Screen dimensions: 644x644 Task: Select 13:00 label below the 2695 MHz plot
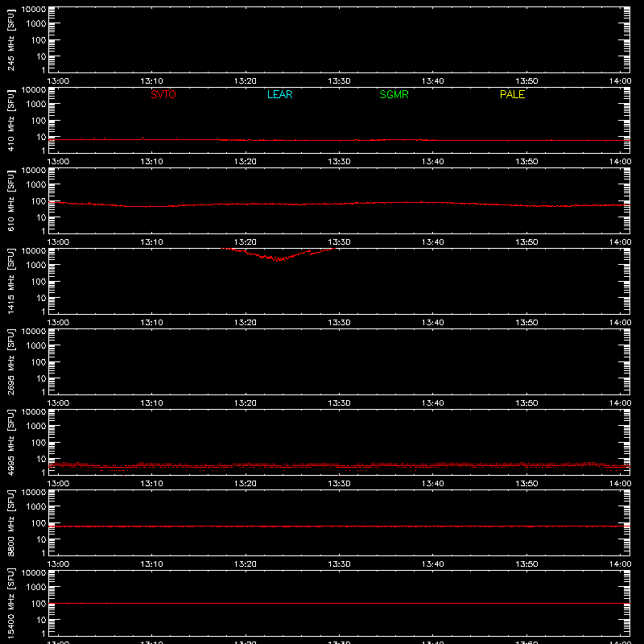58,403
